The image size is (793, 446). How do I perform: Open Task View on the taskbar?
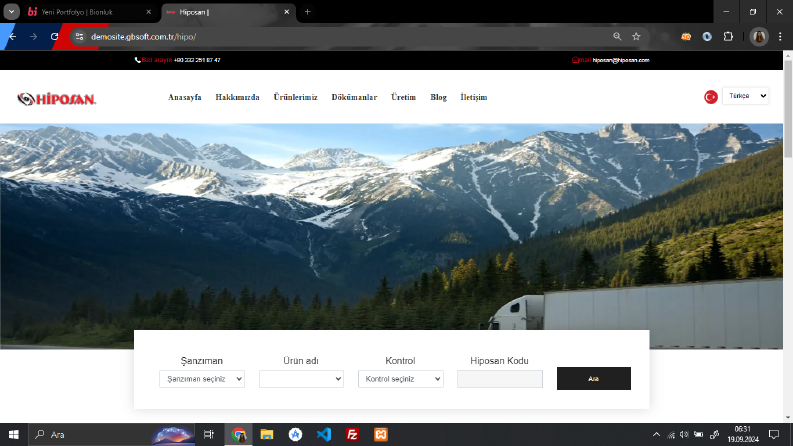pos(208,434)
